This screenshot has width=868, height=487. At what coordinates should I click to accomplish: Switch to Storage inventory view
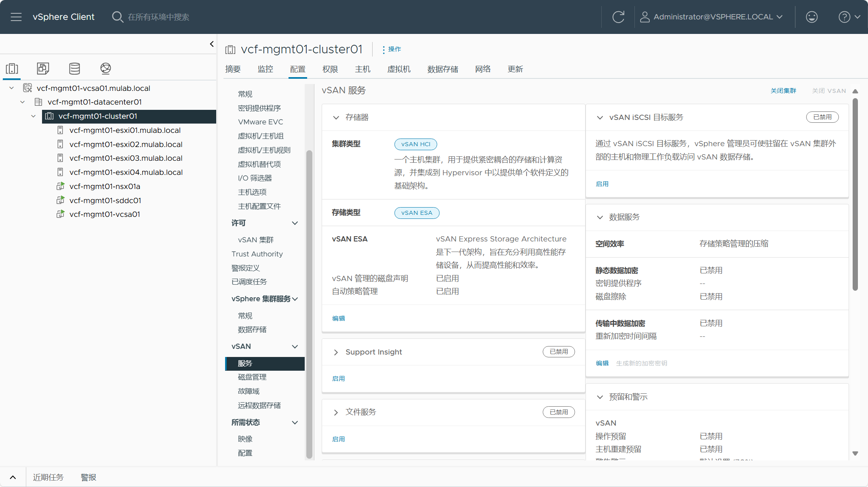(x=74, y=68)
